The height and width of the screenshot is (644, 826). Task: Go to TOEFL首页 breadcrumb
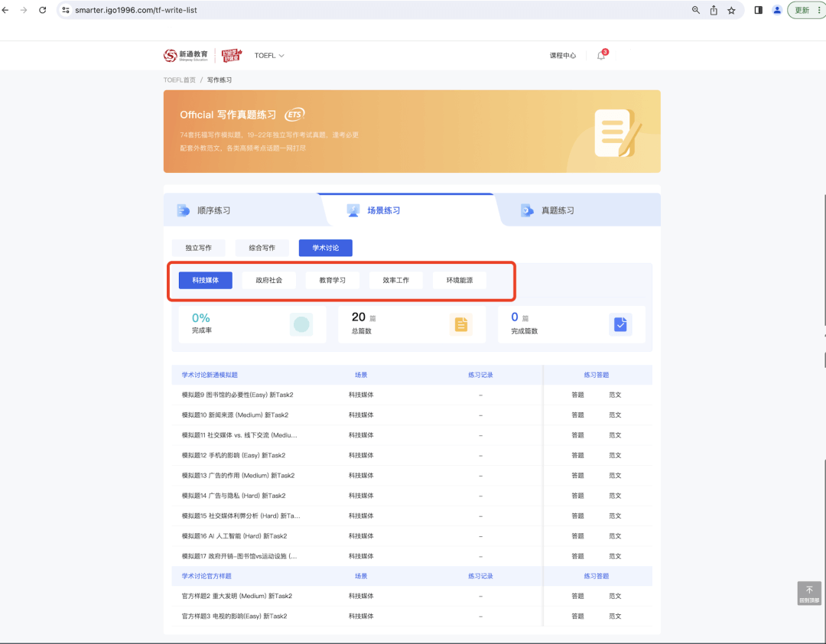click(179, 80)
